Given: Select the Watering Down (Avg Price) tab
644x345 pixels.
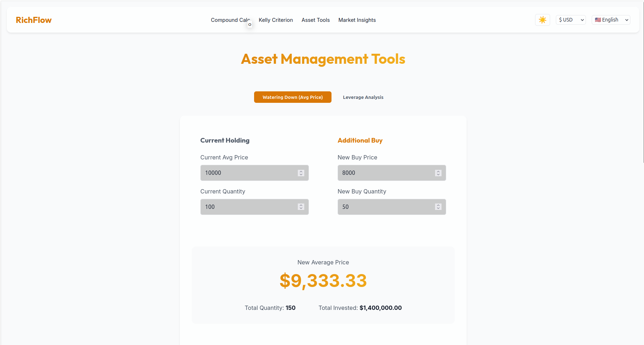Looking at the screenshot, I should (x=292, y=97).
